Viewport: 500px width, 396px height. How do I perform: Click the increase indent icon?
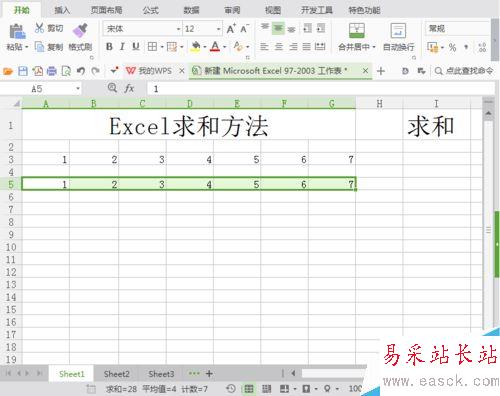[321, 28]
